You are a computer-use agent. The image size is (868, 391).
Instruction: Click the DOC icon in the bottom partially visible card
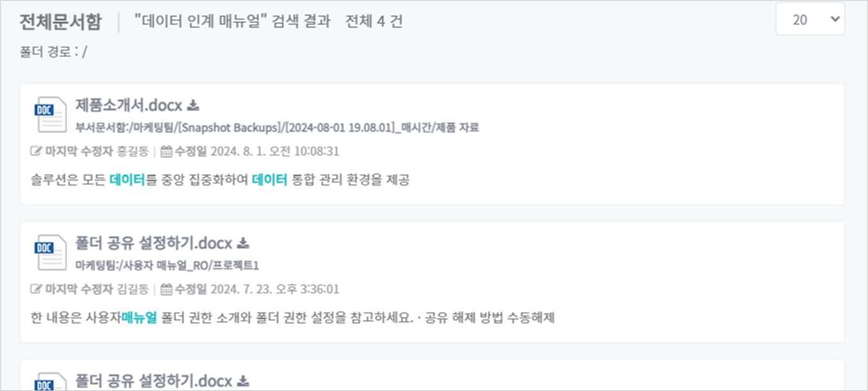pos(50,381)
